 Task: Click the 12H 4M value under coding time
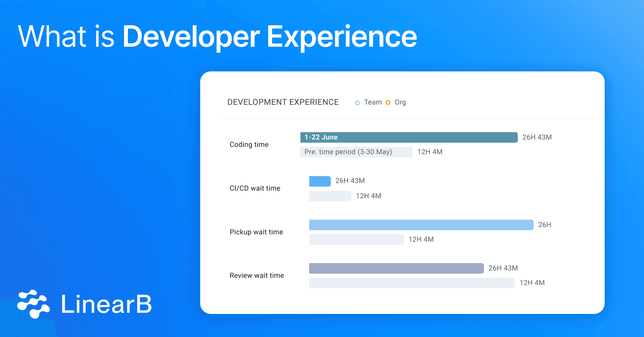[x=430, y=152]
